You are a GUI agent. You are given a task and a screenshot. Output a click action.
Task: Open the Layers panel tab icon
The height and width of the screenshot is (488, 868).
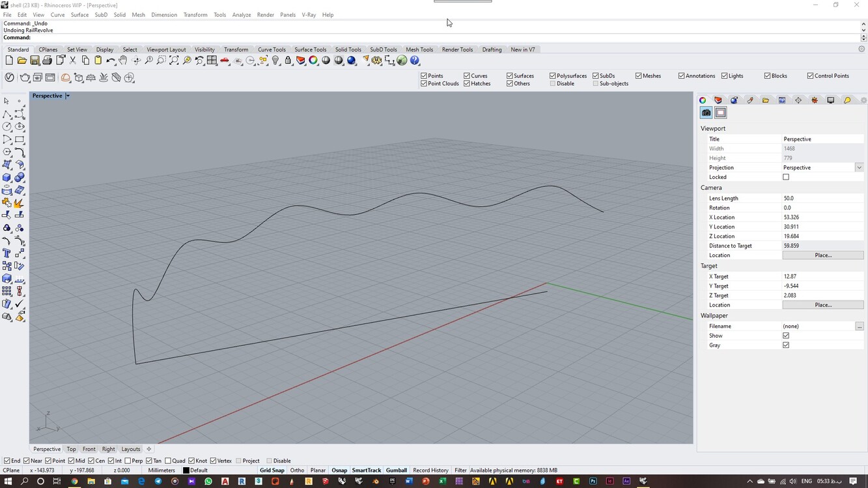tap(718, 100)
